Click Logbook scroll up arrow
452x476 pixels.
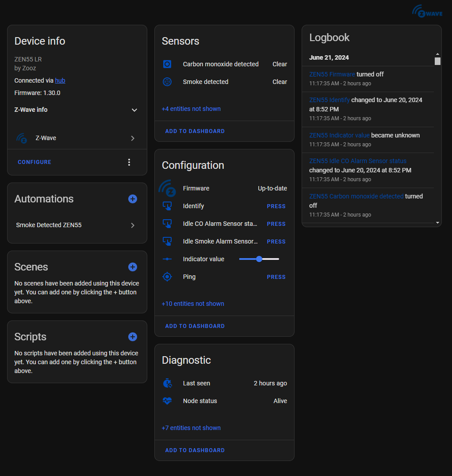pyautogui.click(x=437, y=54)
